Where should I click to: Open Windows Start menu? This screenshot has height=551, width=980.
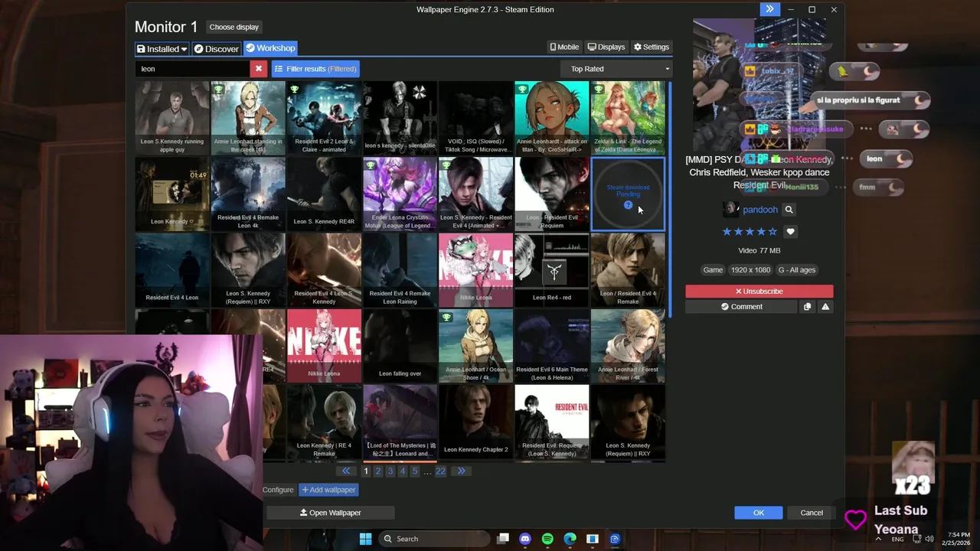click(x=365, y=539)
